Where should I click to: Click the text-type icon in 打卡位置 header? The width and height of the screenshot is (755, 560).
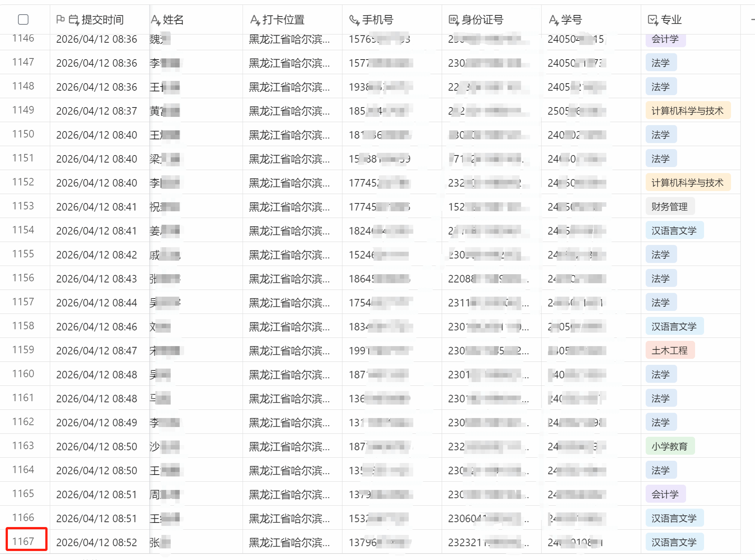[x=255, y=20]
